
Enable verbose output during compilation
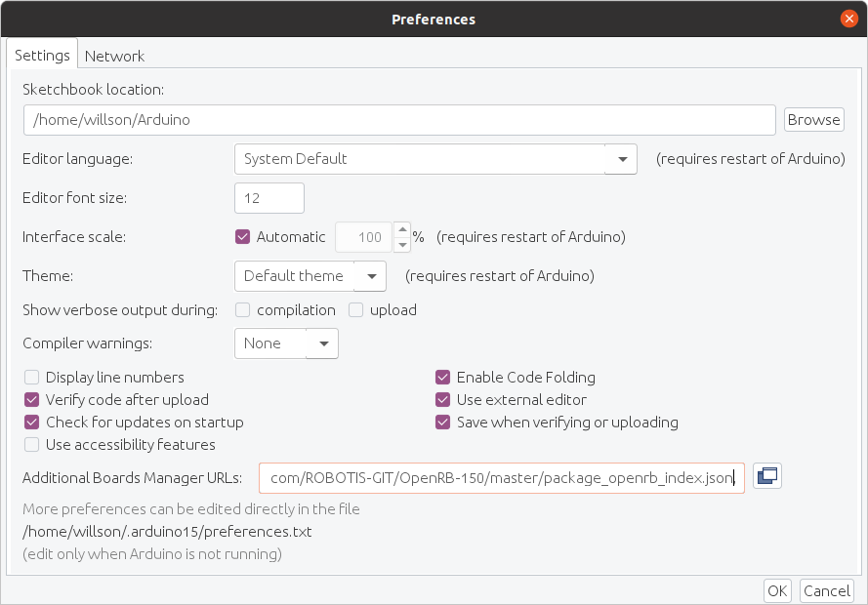(x=241, y=310)
